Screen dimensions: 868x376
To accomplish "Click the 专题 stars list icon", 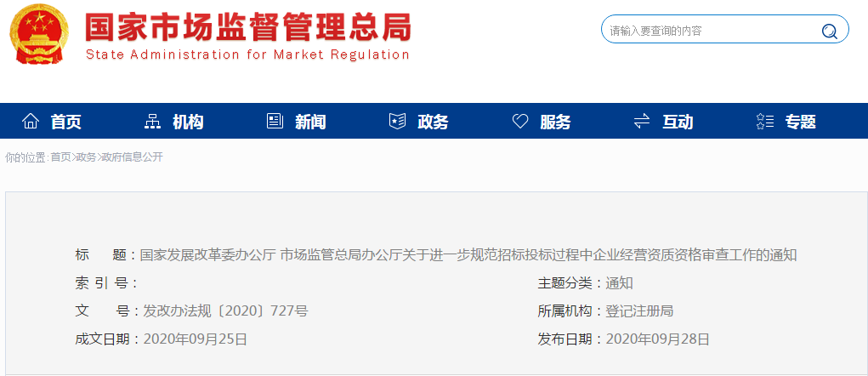I will pyautogui.click(x=764, y=121).
